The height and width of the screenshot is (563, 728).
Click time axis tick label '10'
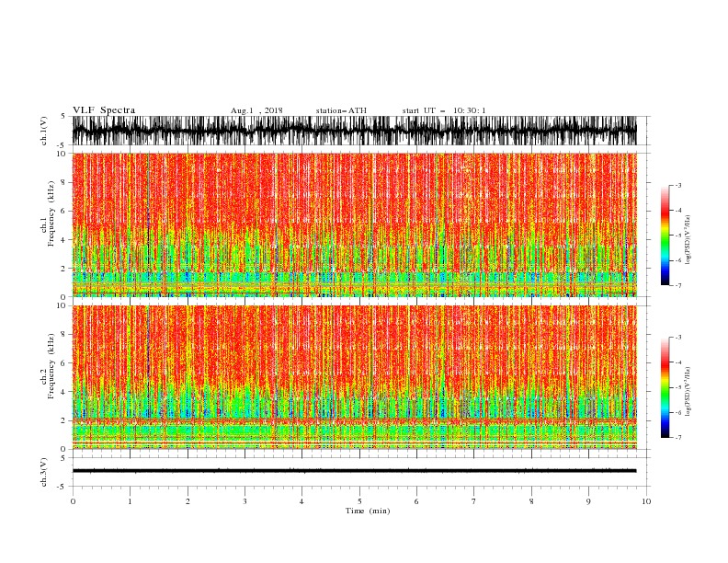[646, 501]
